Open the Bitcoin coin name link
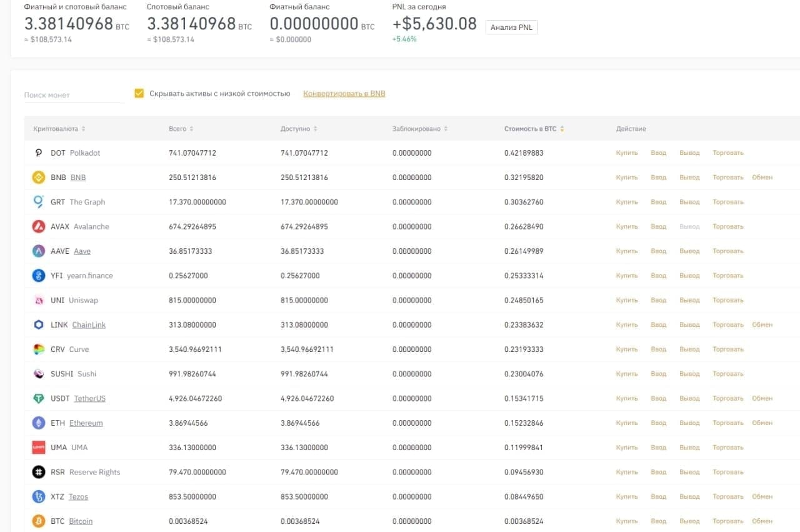The width and height of the screenshot is (800, 532). coord(81,521)
